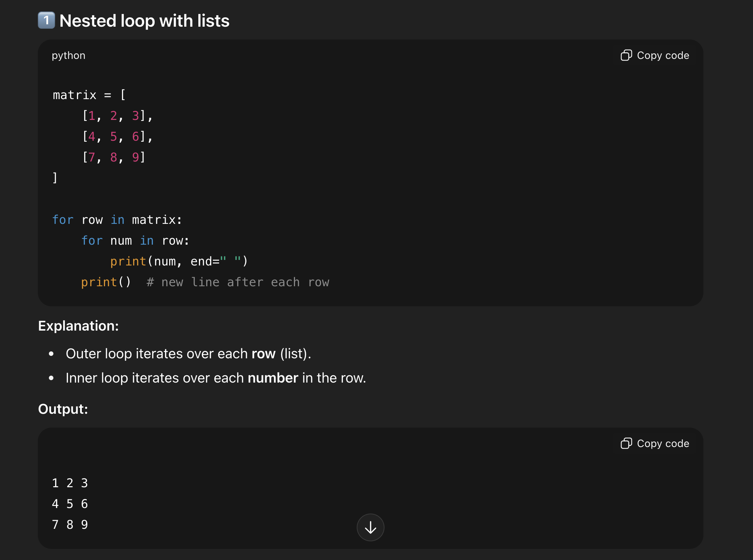Click the 'Output:' heading
The height and width of the screenshot is (560, 753).
(x=63, y=409)
